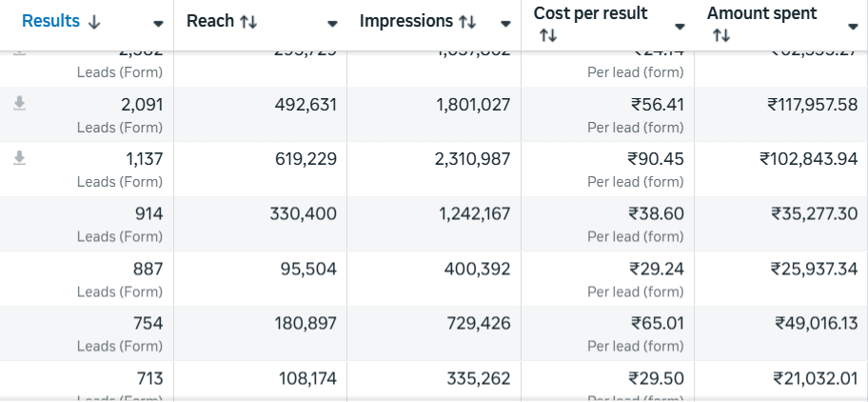Open the Reach column dropdown caret

click(x=332, y=24)
